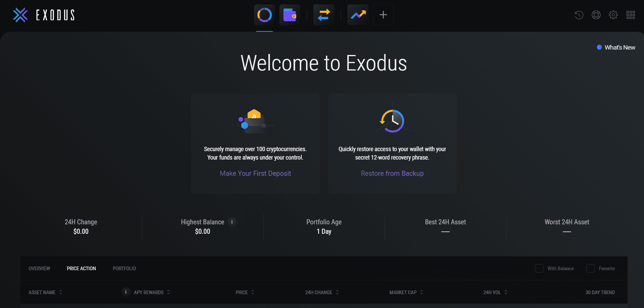Click the Worst 24H Asset label
This screenshot has height=308, width=644.
[567, 222]
